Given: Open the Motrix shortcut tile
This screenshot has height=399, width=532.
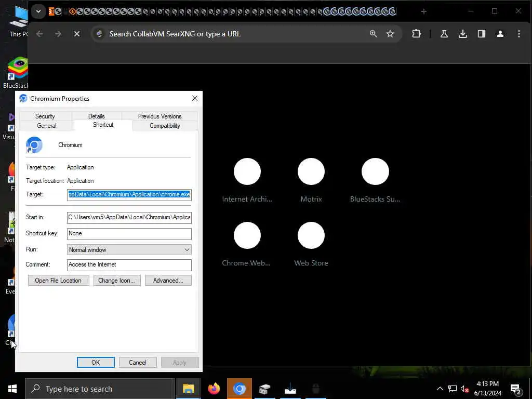Looking at the screenshot, I should [311, 180].
